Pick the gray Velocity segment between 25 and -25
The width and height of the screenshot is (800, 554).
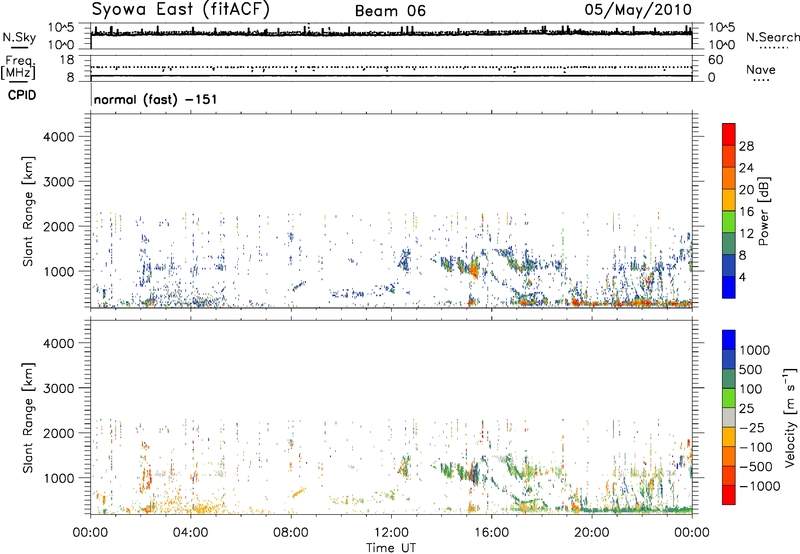tap(729, 417)
